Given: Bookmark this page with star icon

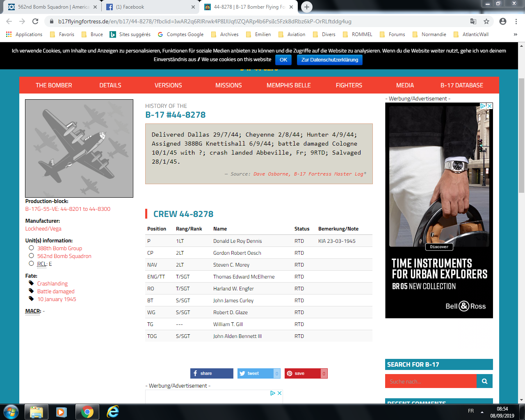Looking at the screenshot, I should [486, 21].
